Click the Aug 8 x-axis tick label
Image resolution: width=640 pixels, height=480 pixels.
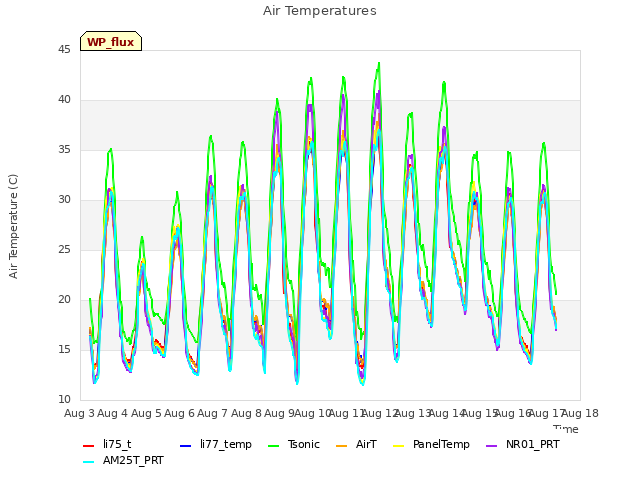(246, 413)
